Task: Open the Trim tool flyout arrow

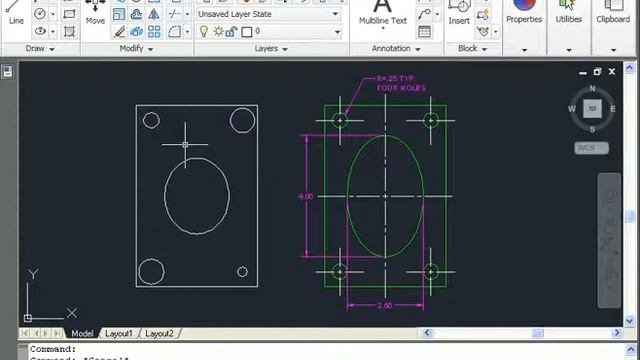Action: (x=187, y=14)
